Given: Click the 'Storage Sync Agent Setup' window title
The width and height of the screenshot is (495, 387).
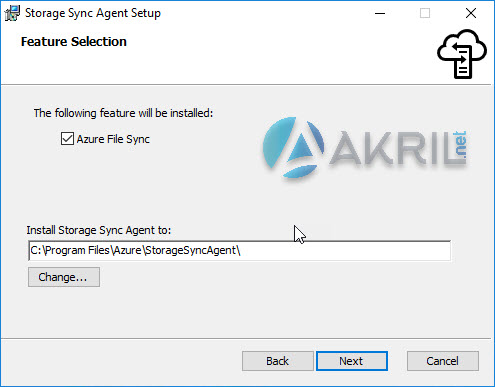Looking at the screenshot, I should click(93, 13).
